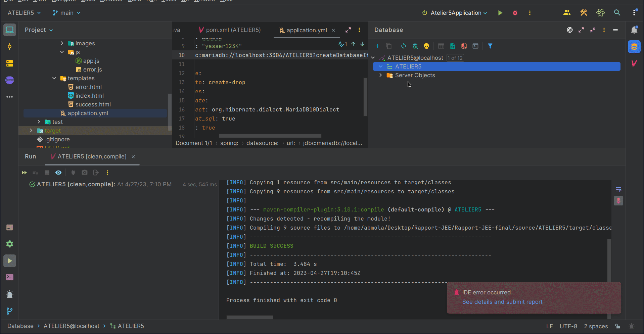Open the query console from Database toolbar

[x=475, y=46]
